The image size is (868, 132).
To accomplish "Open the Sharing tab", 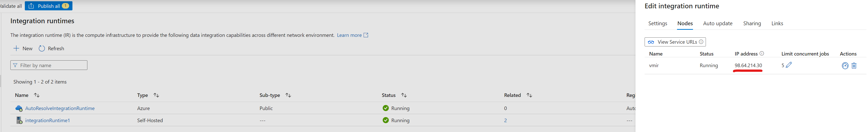I will tap(752, 23).
